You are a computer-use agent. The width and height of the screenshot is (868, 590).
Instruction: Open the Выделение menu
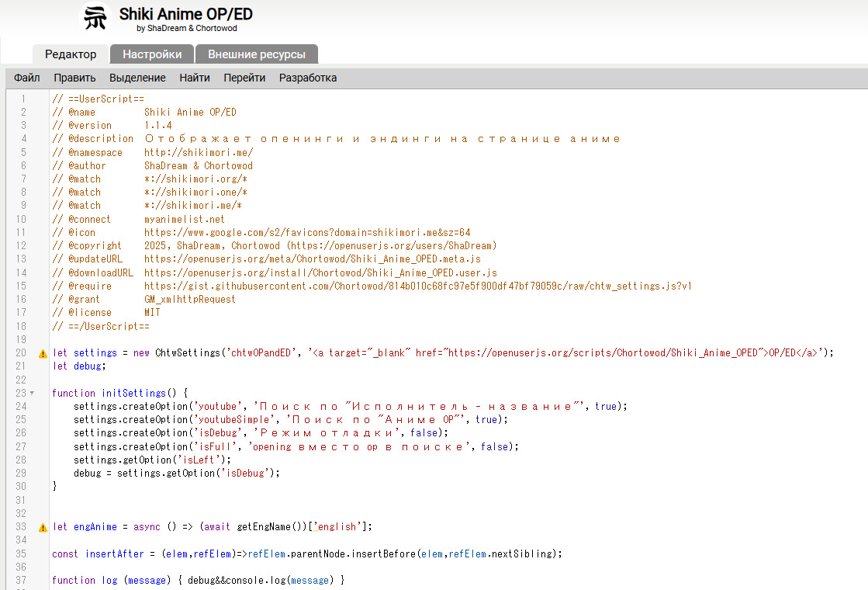click(137, 78)
